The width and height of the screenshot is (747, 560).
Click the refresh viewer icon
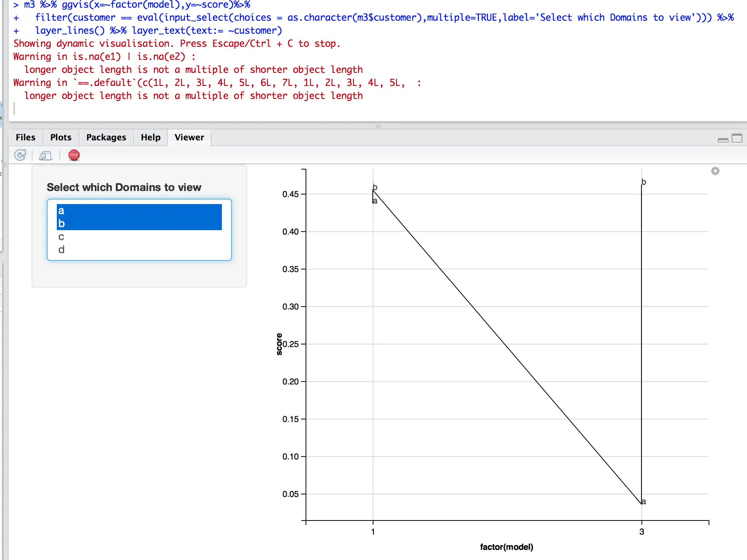(x=20, y=155)
